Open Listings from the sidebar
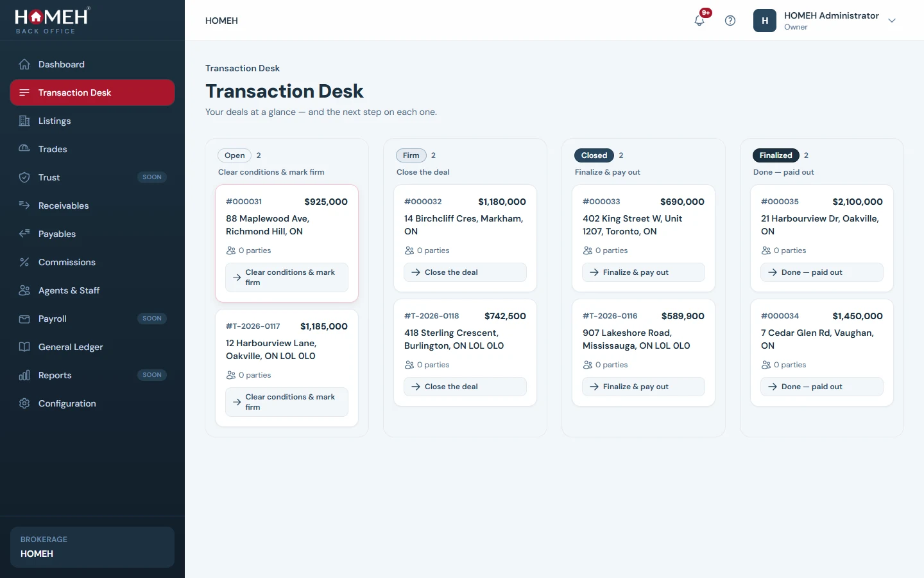The width and height of the screenshot is (924, 578). tap(92, 121)
